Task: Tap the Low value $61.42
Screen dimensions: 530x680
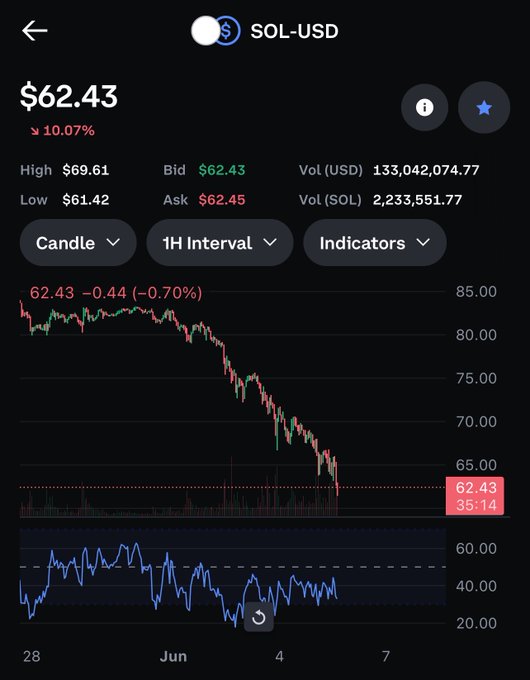Action: click(x=85, y=200)
